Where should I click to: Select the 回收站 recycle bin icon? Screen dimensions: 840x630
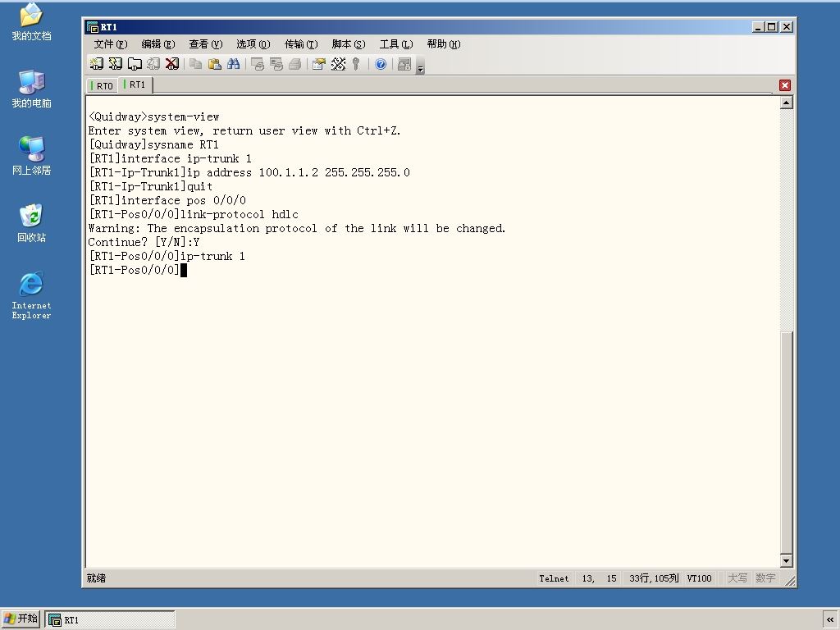pos(32,223)
